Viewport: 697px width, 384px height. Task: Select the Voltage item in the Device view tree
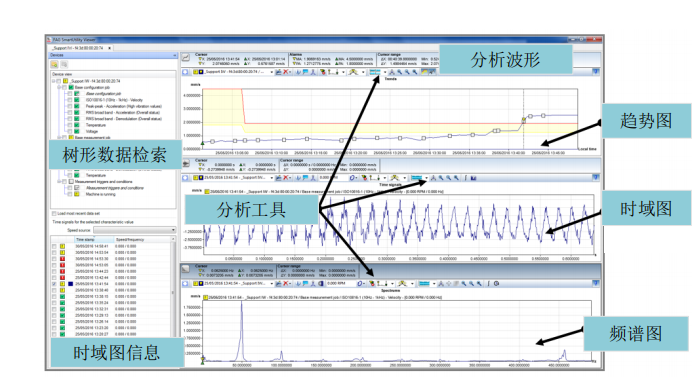[x=92, y=132]
